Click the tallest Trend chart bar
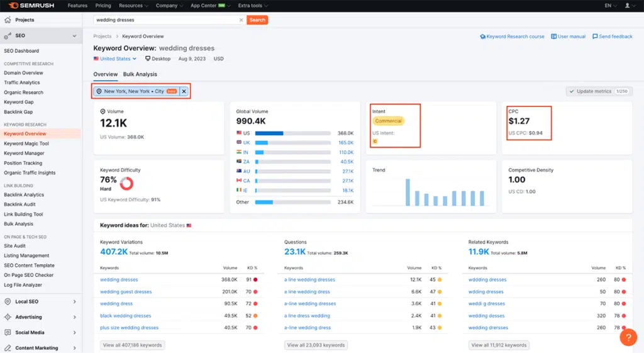The width and height of the screenshot is (644, 353). (408, 192)
